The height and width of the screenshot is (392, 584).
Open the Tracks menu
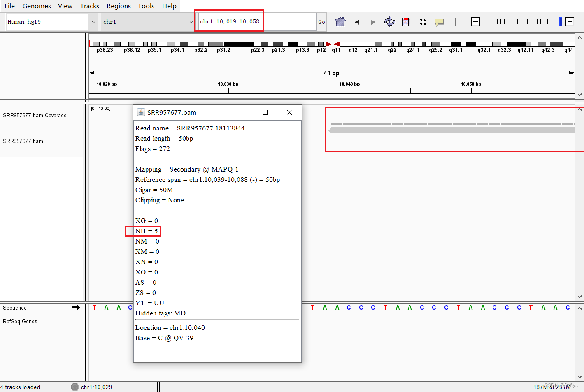point(89,6)
